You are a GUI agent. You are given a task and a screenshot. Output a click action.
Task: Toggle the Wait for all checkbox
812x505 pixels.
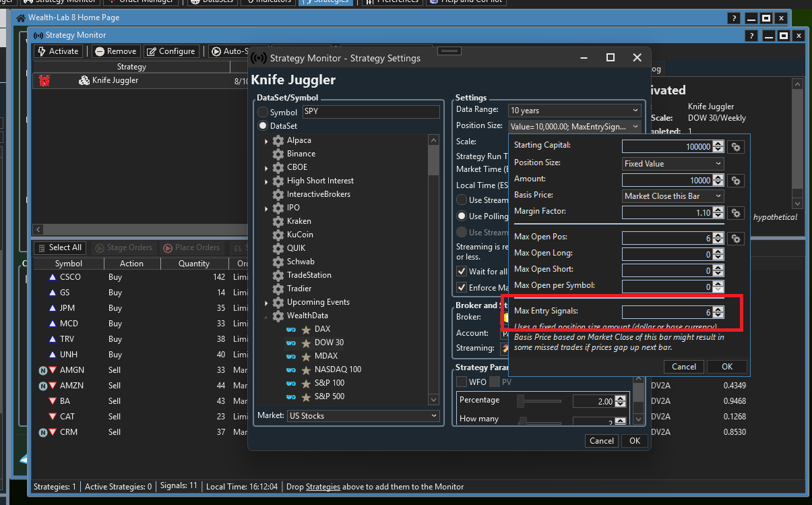tap(462, 271)
